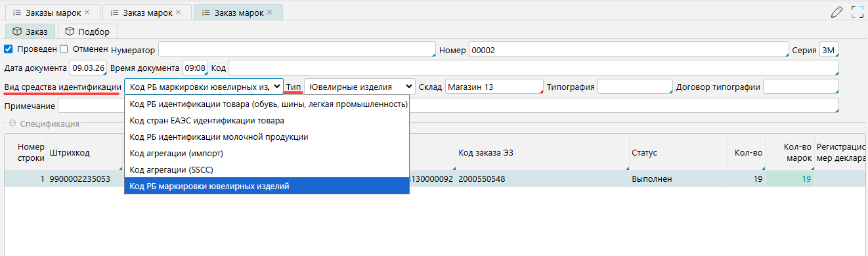This screenshot has height=256, width=868.
Task: Click the Кол-во марок column header
Action: (x=791, y=152)
